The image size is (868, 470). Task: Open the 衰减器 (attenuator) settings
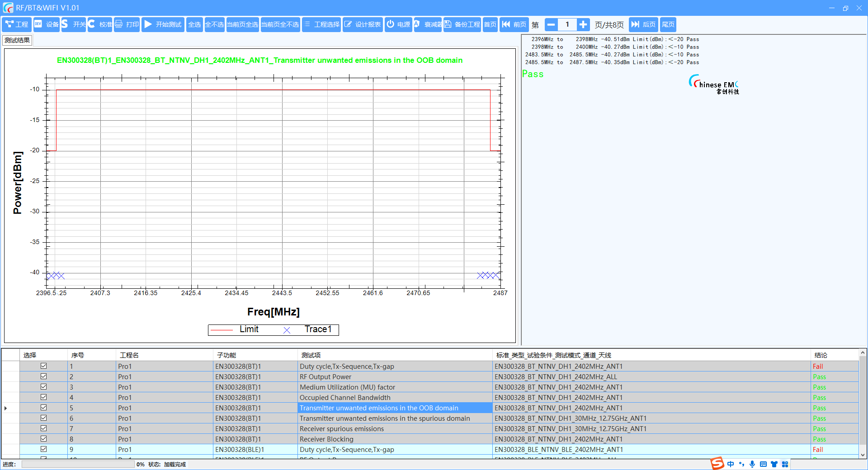point(428,24)
